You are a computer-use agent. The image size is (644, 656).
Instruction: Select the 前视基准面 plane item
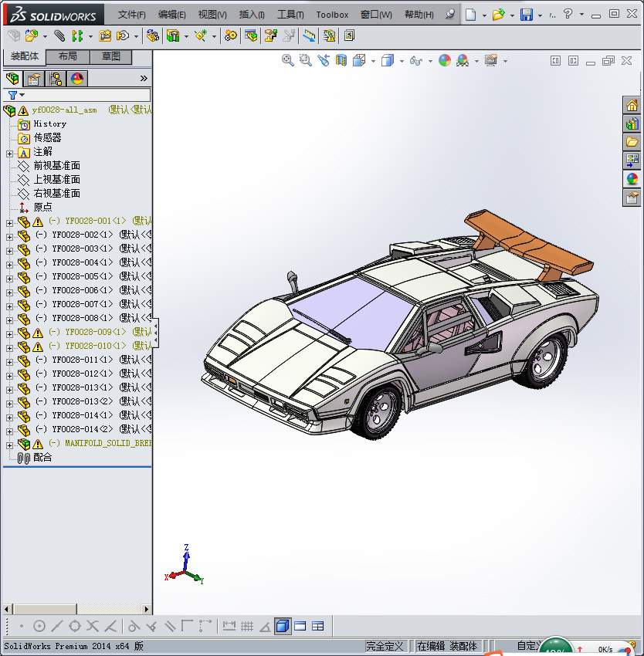(x=56, y=165)
